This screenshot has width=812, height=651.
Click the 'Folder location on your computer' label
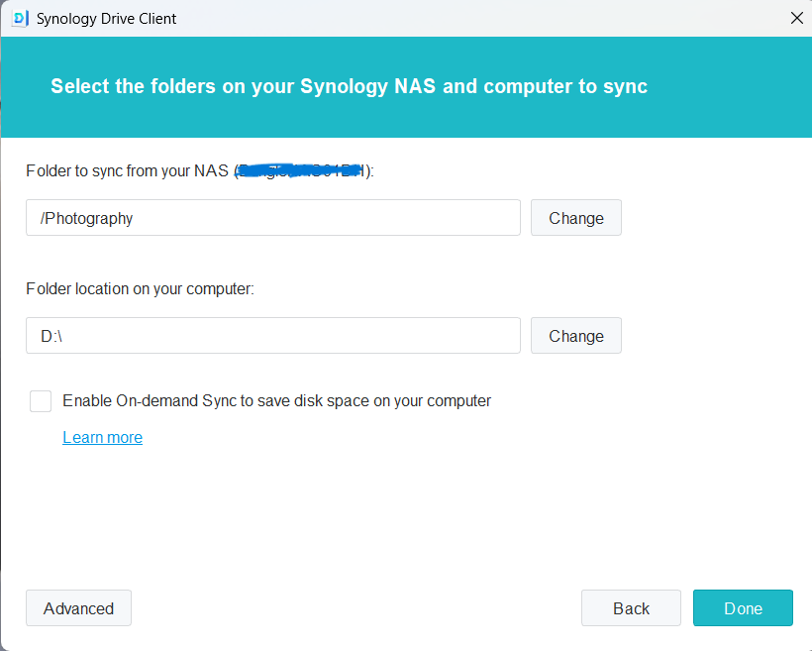(x=140, y=289)
